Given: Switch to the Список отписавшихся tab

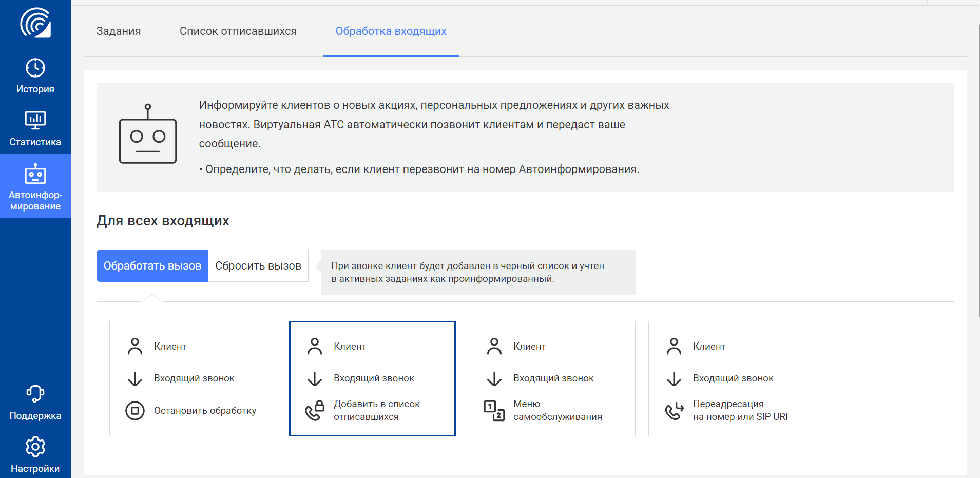Looking at the screenshot, I should click(238, 31).
